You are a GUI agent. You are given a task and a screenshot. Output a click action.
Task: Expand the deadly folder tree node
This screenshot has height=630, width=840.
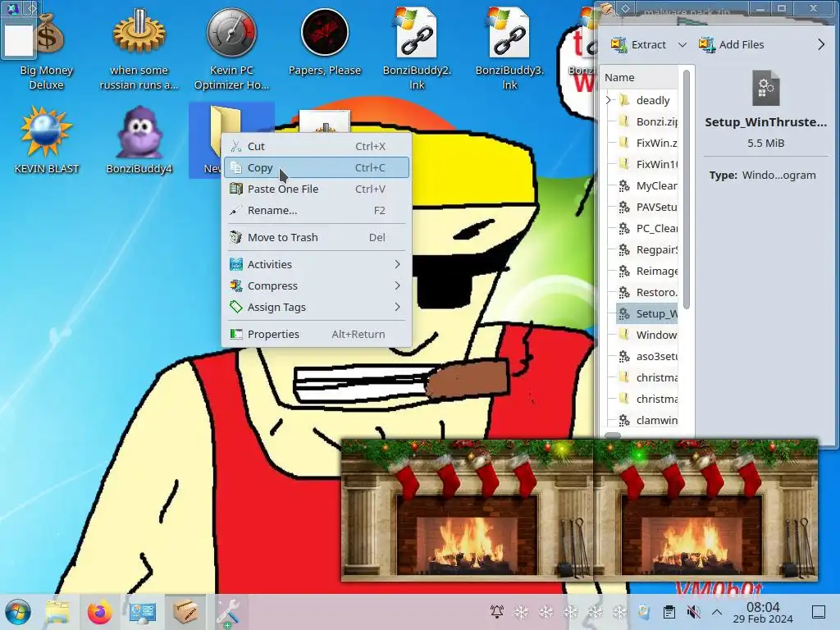tap(609, 99)
